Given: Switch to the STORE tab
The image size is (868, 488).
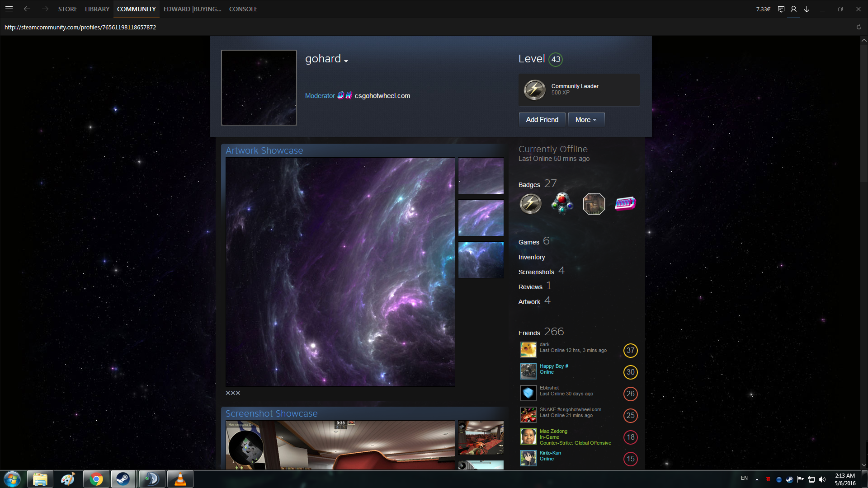Looking at the screenshot, I should click(67, 9).
